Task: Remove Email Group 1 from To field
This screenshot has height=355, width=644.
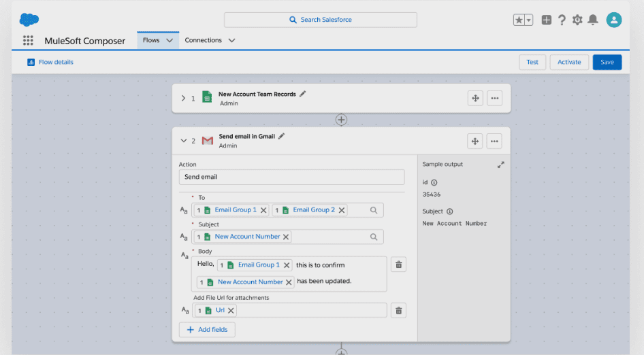Action: coord(263,210)
